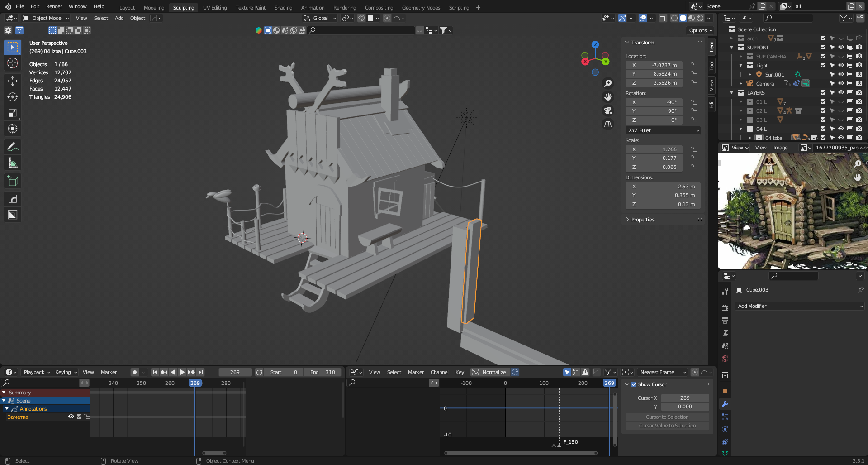This screenshot has height=465, width=868.
Task: Select the Move tool in the toolbar
Action: click(13, 81)
